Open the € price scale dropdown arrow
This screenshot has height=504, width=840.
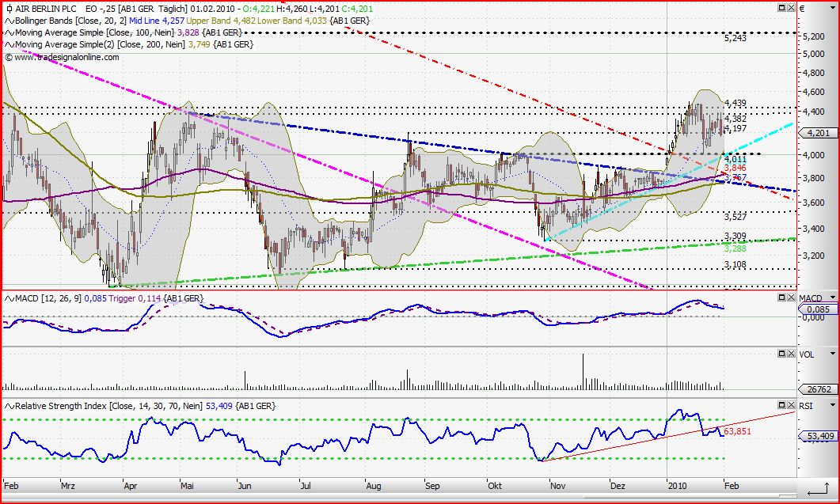point(833,9)
